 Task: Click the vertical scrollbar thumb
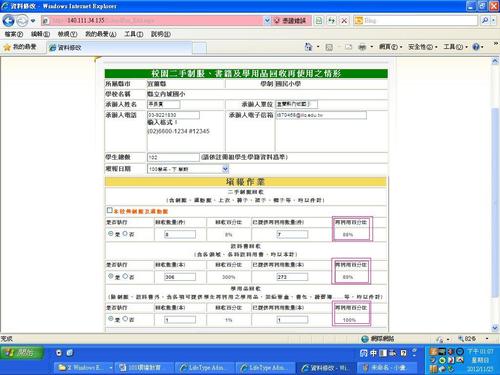pyautogui.click(x=495, y=202)
